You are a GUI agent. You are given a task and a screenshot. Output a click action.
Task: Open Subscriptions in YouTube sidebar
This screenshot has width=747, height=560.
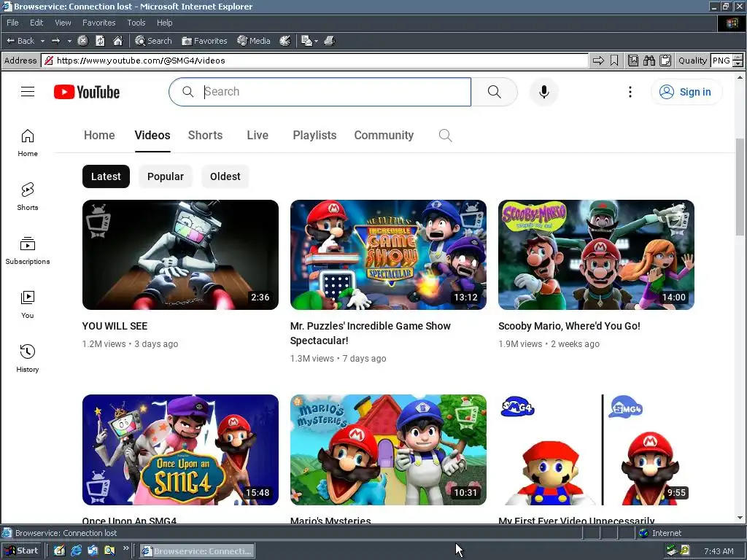(28, 251)
